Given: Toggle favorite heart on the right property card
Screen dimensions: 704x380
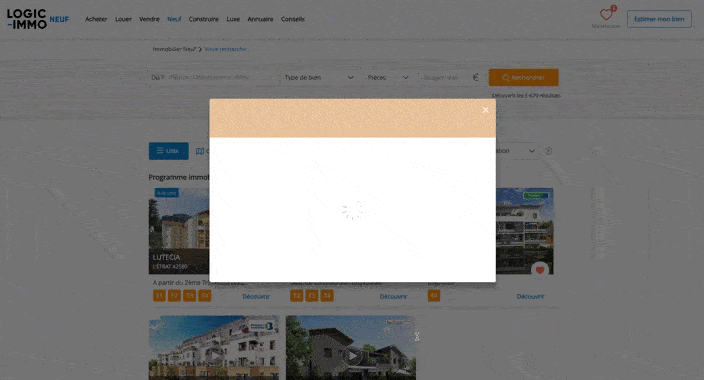Looking at the screenshot, I should (x=540, y=270).
